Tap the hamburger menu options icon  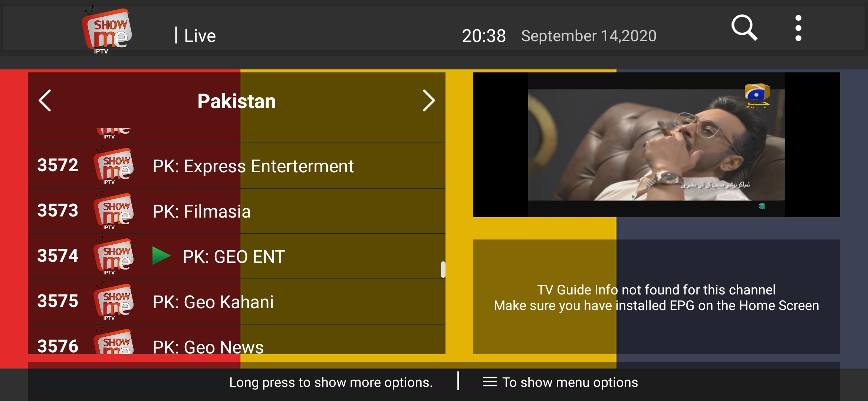tap(490, 382)
